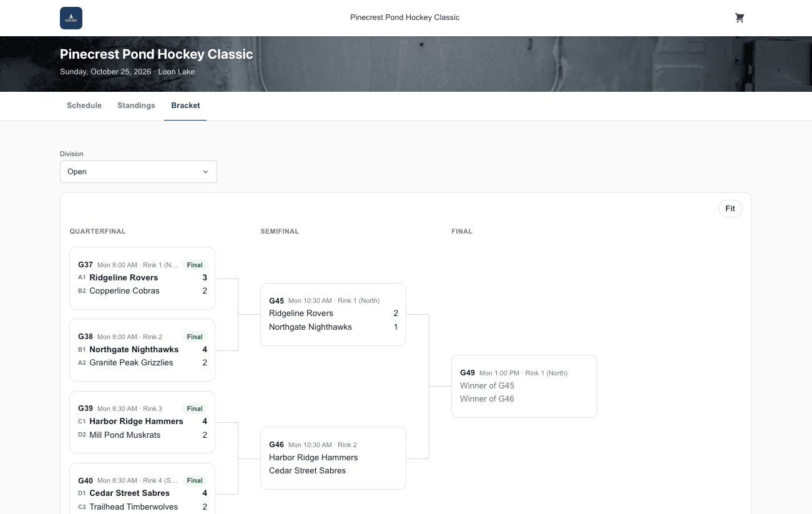This screenshot has height=514, width=812.
Task: Open game G40 label
Action: (x=86, y=480)
